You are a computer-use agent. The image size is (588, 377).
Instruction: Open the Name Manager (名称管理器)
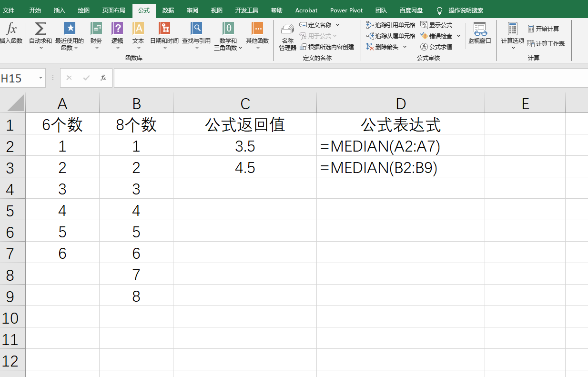[x=288, y=37]
